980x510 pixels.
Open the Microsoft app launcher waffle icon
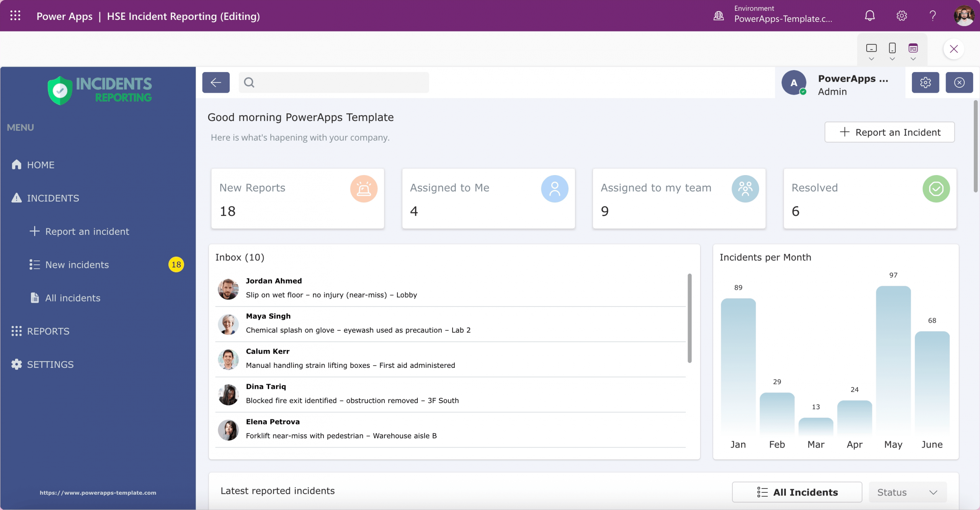pyautogui.click(x=15, y=16)
